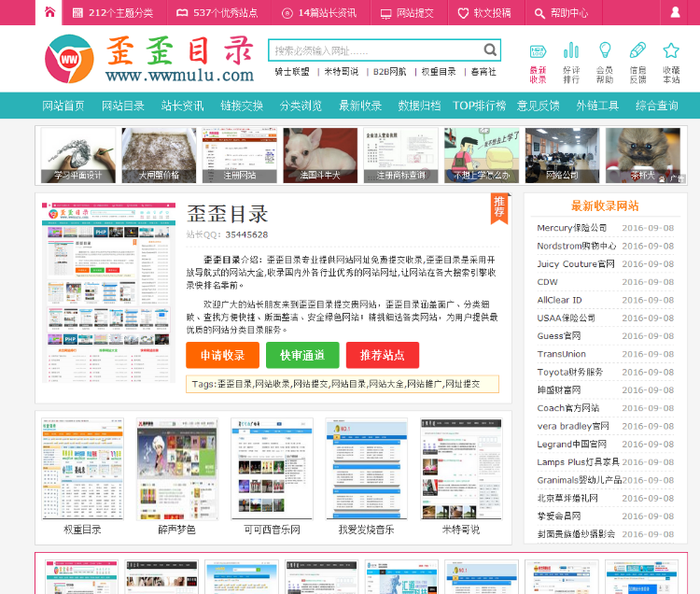Open the TransUnion listing
The width and height of the screenshot is (700, 594).
tap(561, 354)
